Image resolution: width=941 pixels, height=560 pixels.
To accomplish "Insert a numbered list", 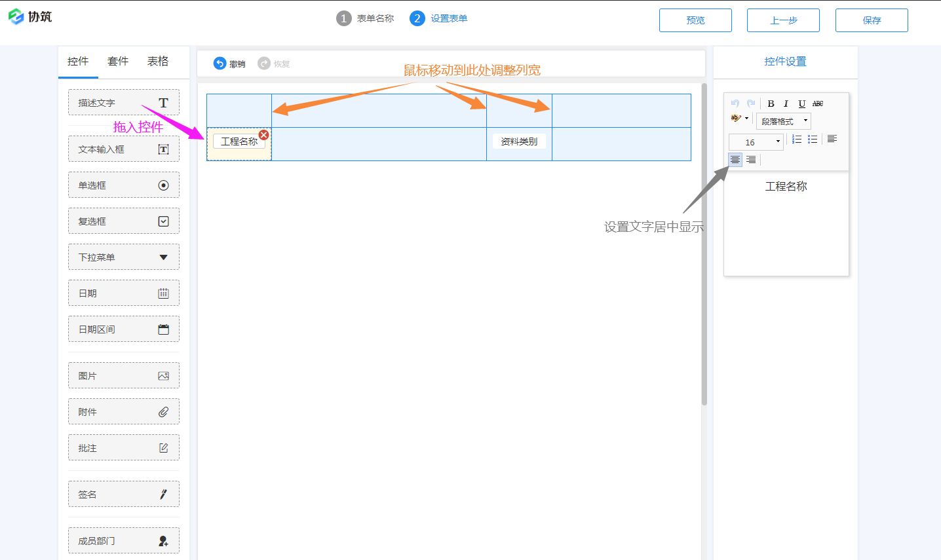I will [x=797, y=140].
